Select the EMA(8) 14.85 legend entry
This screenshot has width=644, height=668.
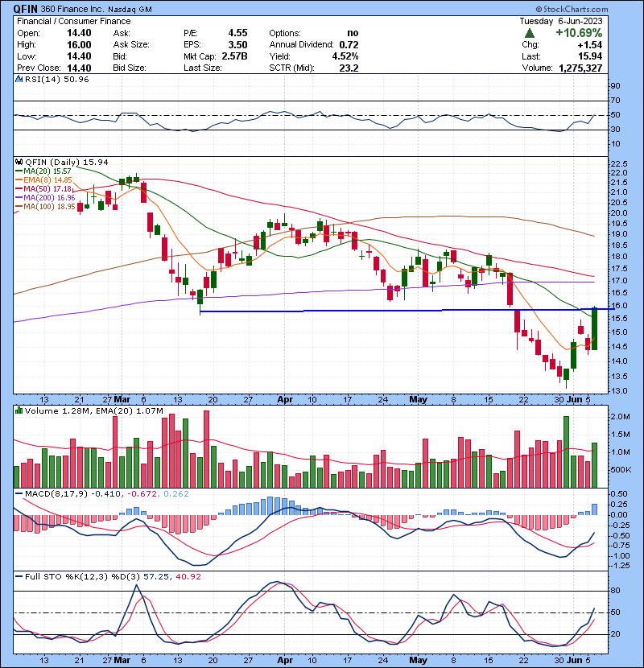click(x=43, y=179)
